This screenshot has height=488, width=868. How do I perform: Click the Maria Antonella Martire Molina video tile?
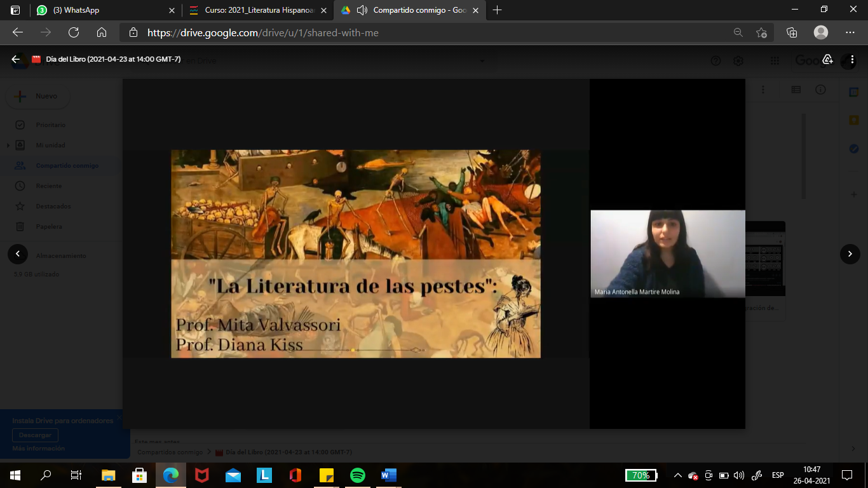tap(668, 254)
